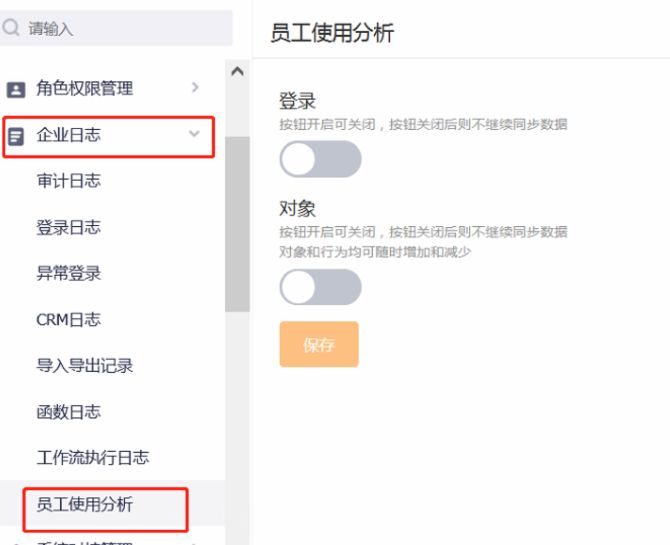
Task: Click the sidebar scrollbar up arrow
Action: click(237, 72)
